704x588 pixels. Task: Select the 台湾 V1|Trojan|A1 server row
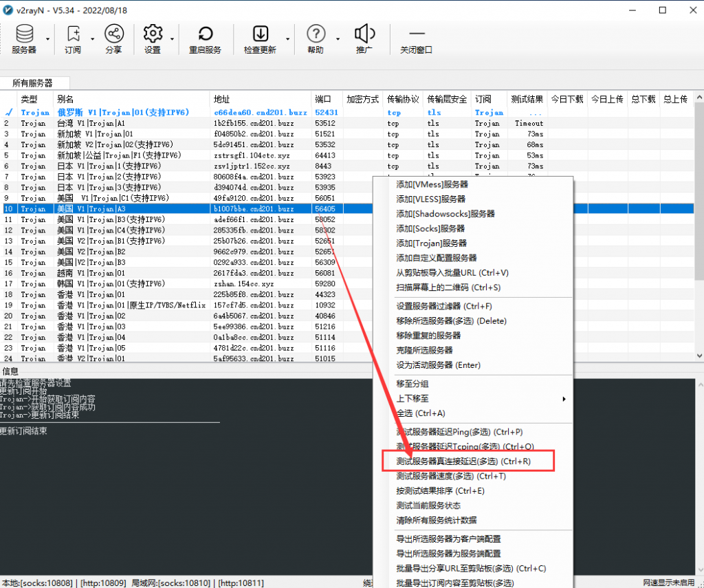(x=347, y=123)
